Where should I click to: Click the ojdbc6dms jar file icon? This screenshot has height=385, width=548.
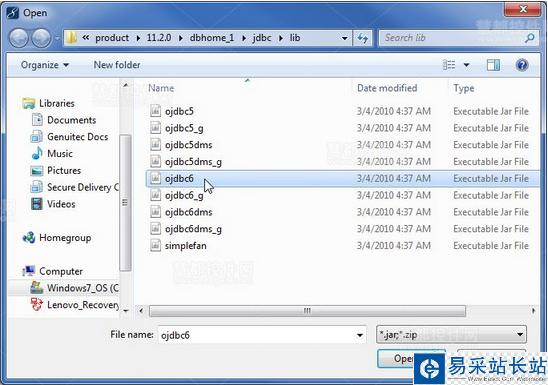point(156,212)
